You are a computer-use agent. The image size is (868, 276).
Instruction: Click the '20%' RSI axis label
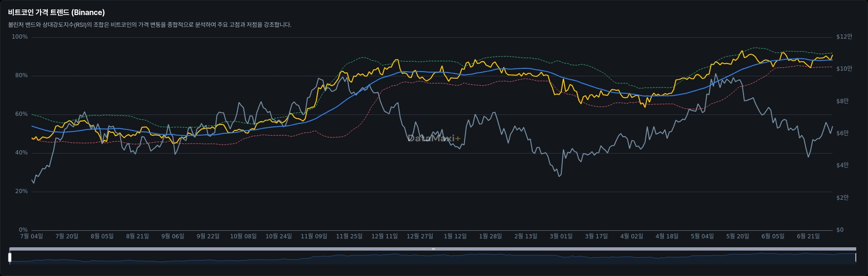[21, 191]
